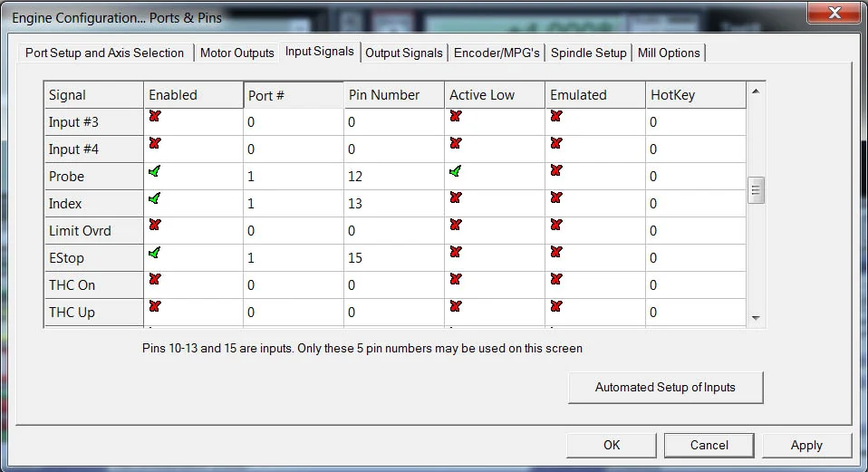Viewport: 868px width, 472px height.
Task: Click the Enabled column header
Action: tap(193, 94)
